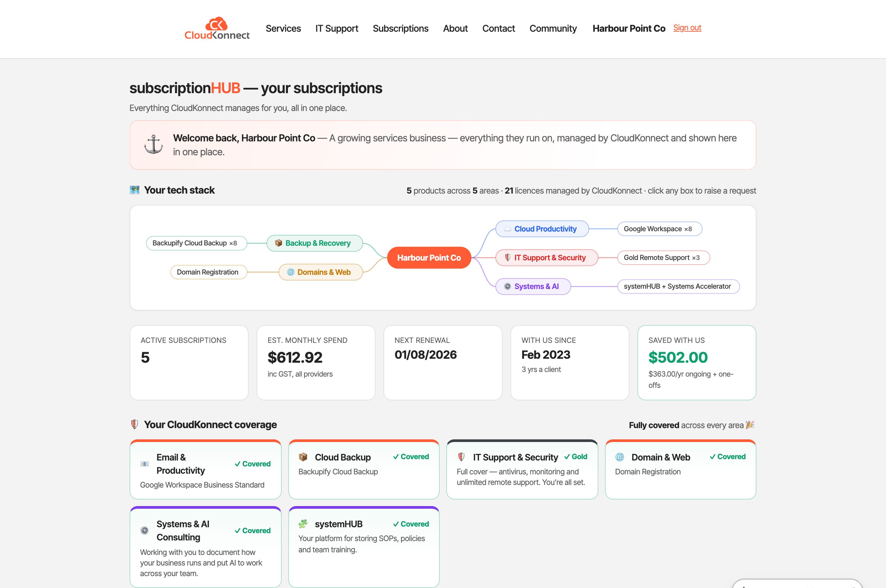The width and height of the screenshot is (886, 588).
Task: Click the Covered badge on systemHUB card
Action: click(x=411, y=524)
